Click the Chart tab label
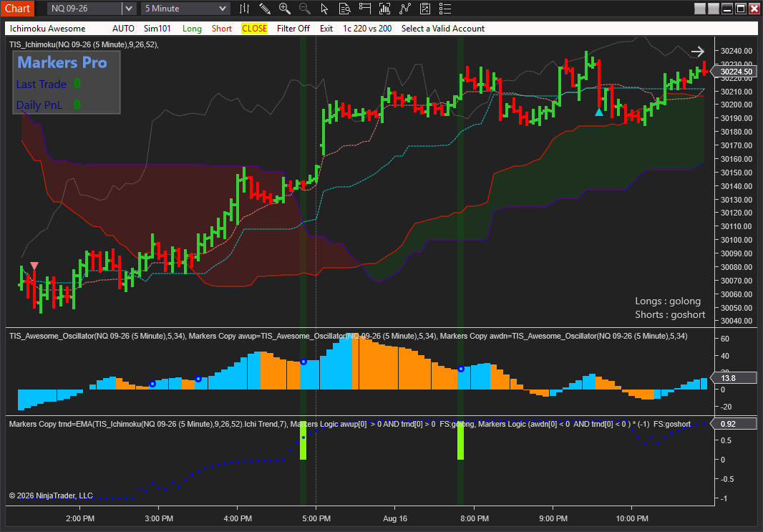This screenshot has height=532, width=763. (x=17, y=9)
